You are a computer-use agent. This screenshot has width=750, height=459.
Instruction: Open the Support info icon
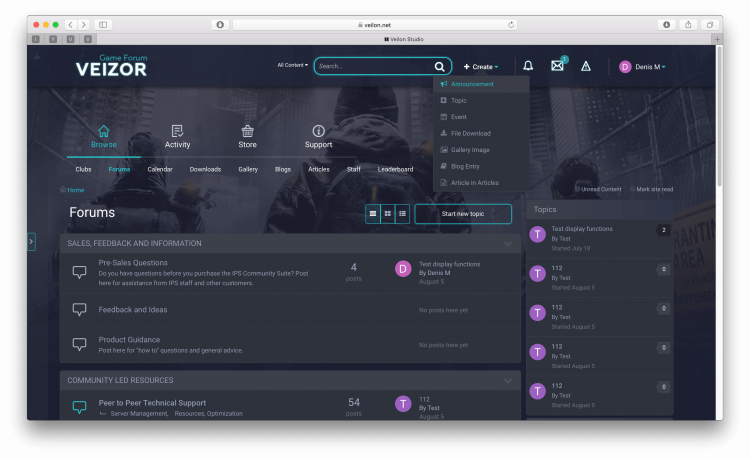point(318,131)
